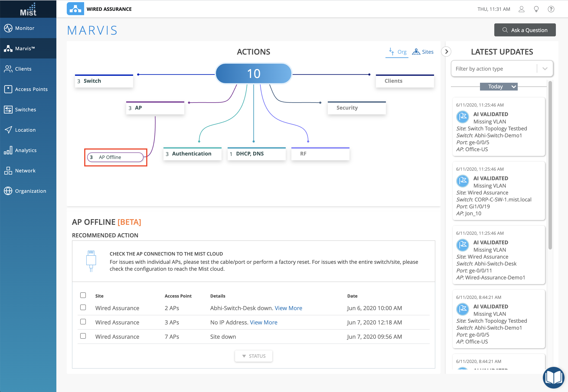Collapse the Latest Updates panel arrow
This screenshot has height=392, width=568.
pos(446,52)
